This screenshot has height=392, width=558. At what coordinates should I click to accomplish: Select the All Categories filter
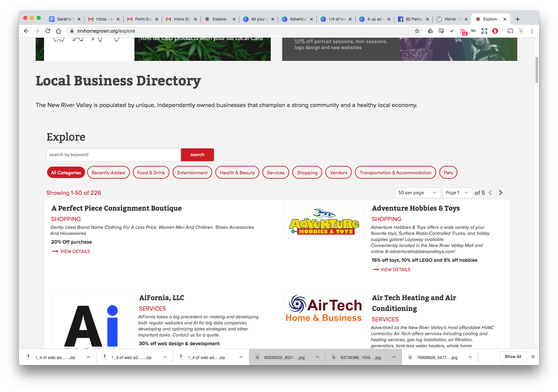pos(66,173)
